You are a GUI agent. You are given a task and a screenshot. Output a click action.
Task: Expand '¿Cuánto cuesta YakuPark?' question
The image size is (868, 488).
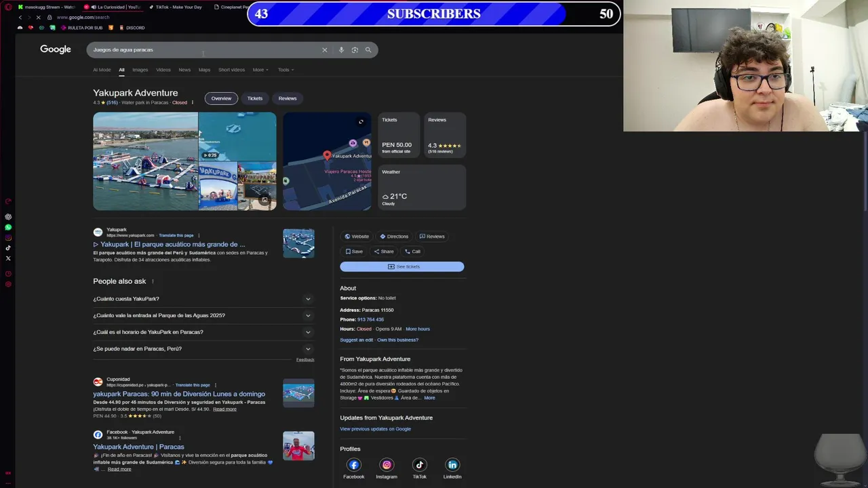203,299
